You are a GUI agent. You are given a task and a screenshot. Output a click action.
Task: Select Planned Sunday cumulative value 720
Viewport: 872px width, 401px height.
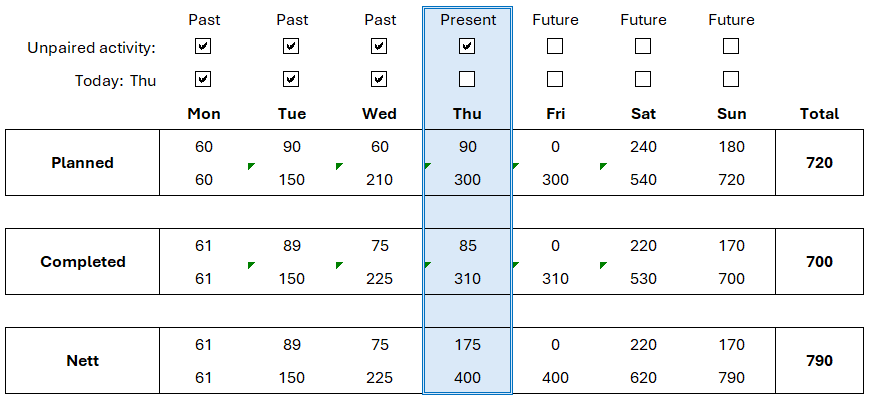pyautogui.click(x=731, y=180)
